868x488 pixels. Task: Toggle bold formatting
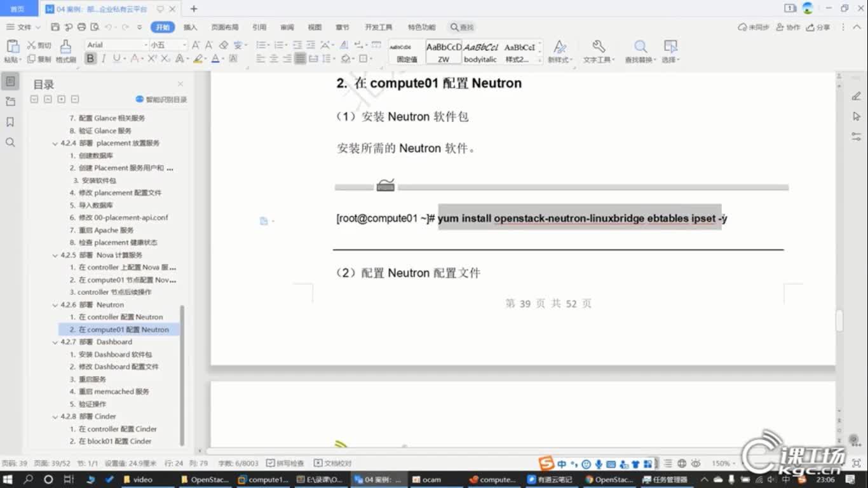click(90, 58)
